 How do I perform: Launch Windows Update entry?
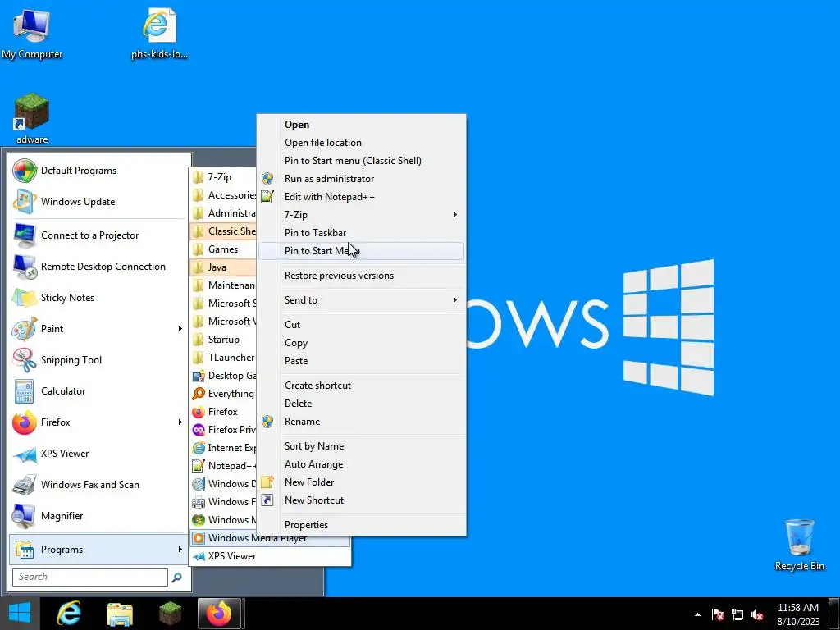coord(99,202)
